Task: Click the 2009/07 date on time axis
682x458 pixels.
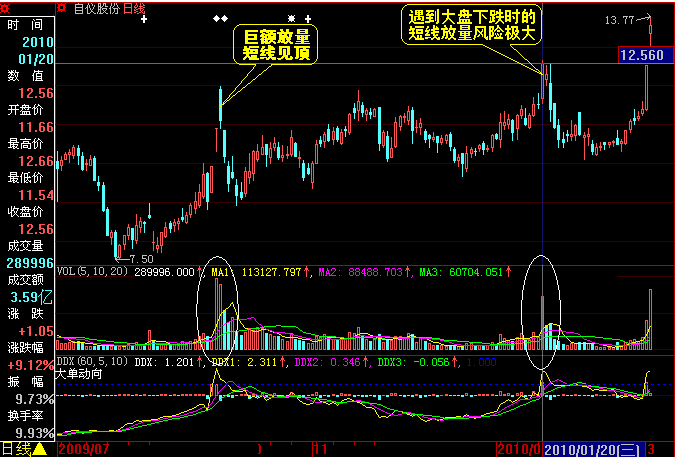Action: (x=83, y=449)
